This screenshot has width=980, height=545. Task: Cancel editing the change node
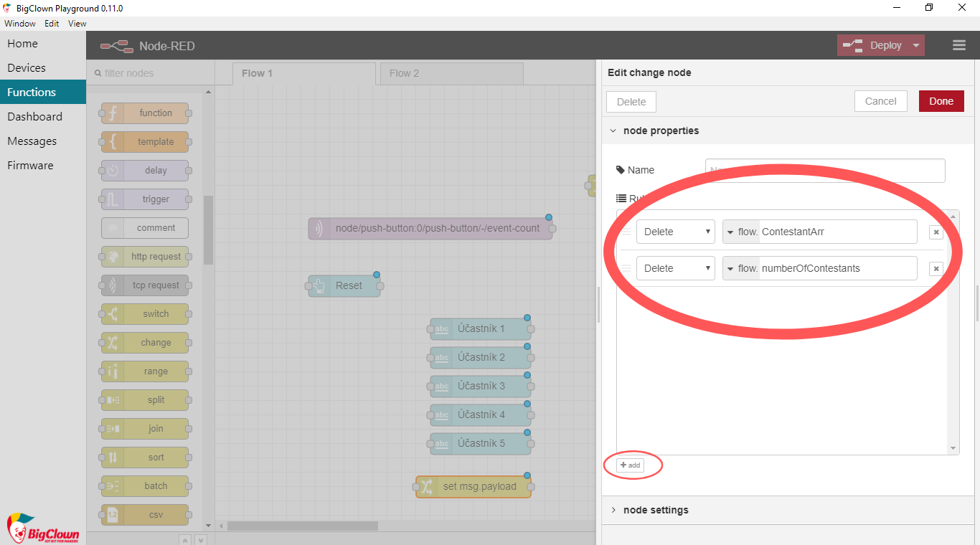pyautogui.click(x=881, y=101)
